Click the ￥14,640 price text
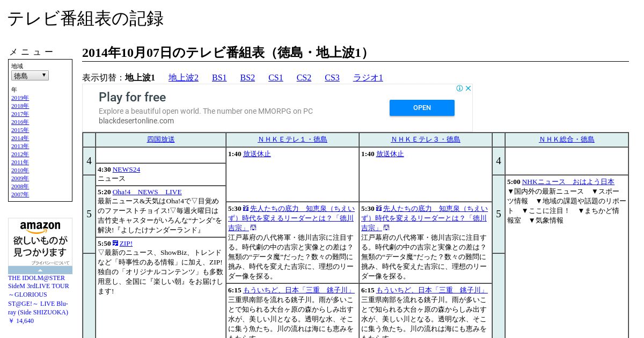The width and height of the screenshot is (644, 338). (21, 321)
